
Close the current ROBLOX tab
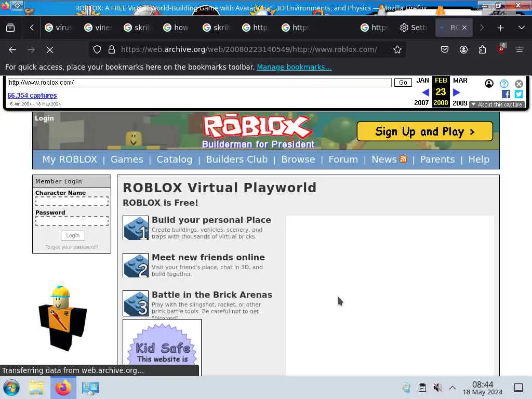[464, 28]
